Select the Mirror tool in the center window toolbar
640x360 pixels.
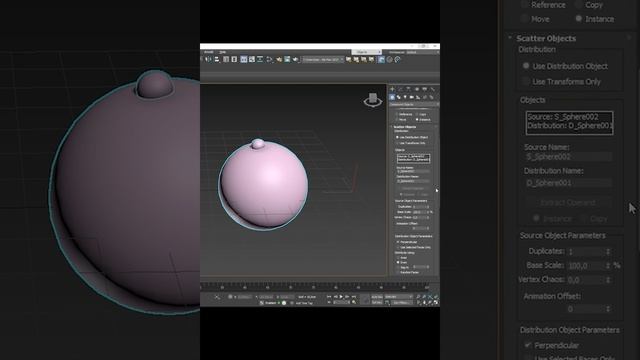[208, 60]
